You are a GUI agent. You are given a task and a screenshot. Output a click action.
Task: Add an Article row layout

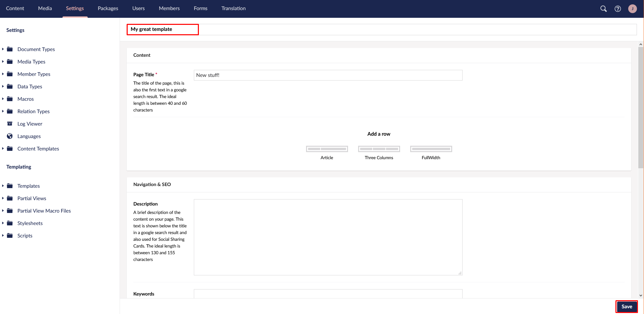click(x=327, y=153)
